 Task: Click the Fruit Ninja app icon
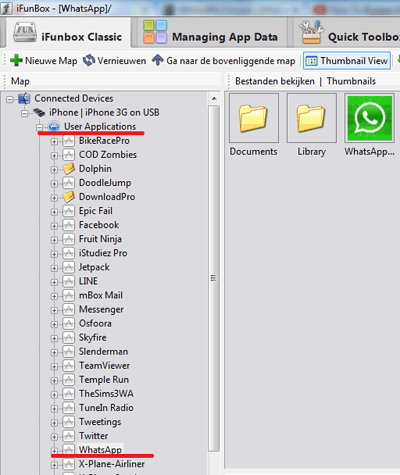[x=68, y=239]
